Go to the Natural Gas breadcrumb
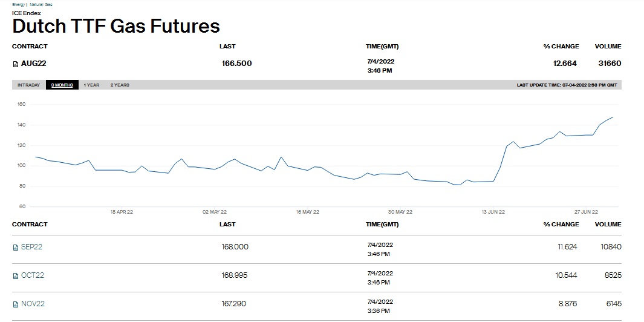 coord(41,4)
